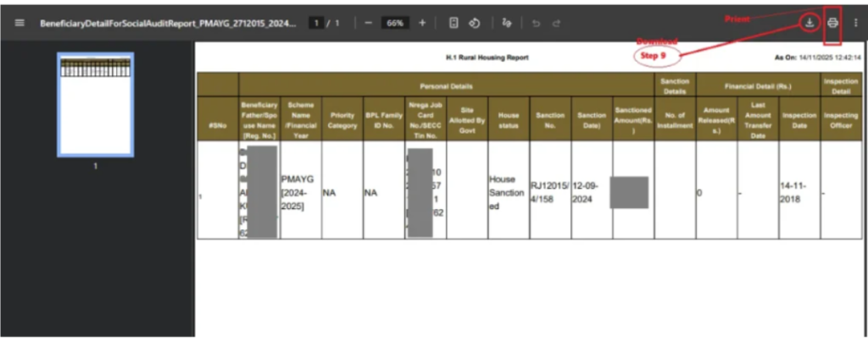
Task: Click the redo arrow in toolbar
Action: [557, 24]
